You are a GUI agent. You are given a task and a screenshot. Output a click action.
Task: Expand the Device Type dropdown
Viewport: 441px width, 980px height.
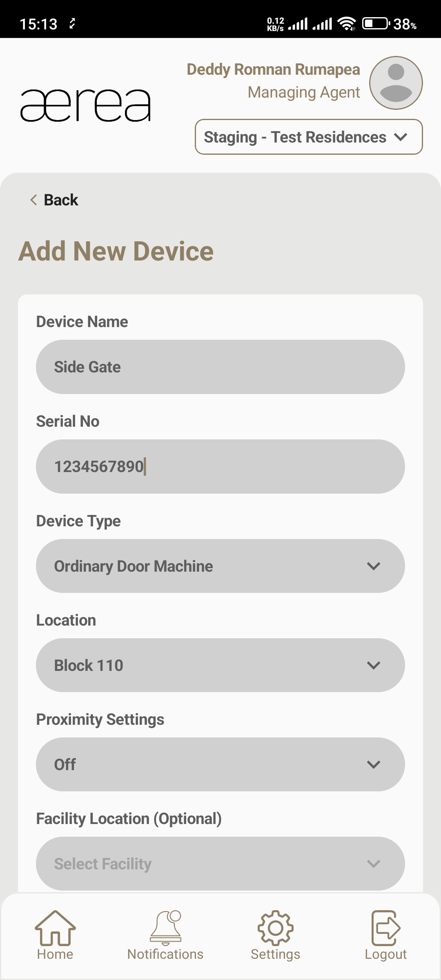coord(220,566)
